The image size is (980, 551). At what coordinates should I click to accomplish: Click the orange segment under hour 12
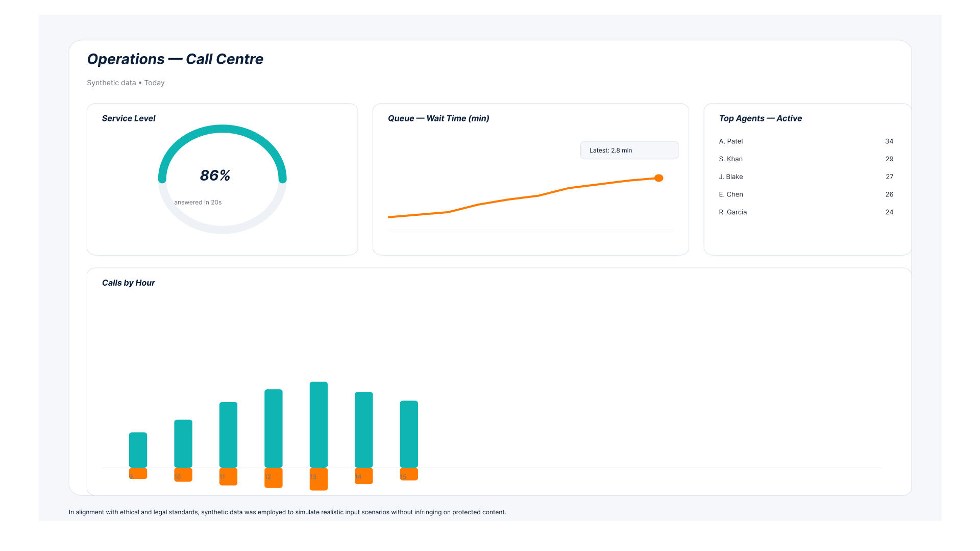(274, 481)
